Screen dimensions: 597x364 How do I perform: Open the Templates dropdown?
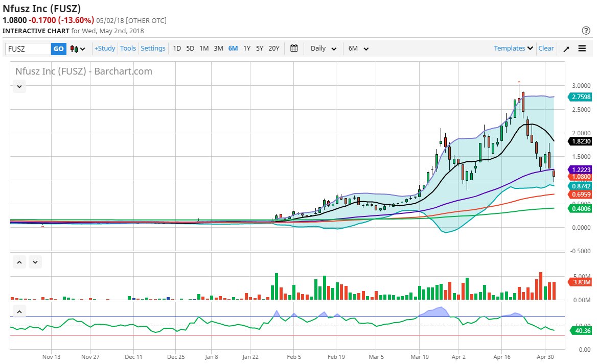point(513,48)
